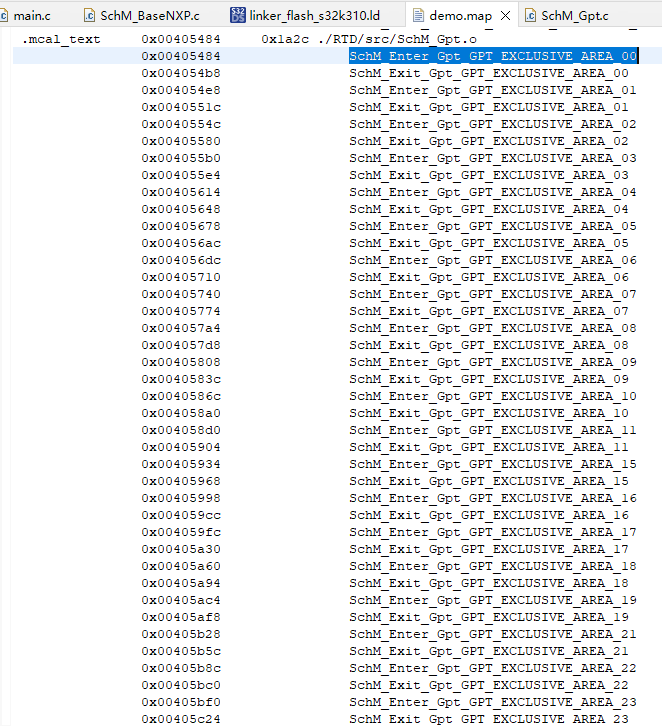Click SchM_Exit_Gpt_GPT_EXCLUSIVE_AREA_04 symbol
This screenshot has height=726, width=662.
(489, 209)
